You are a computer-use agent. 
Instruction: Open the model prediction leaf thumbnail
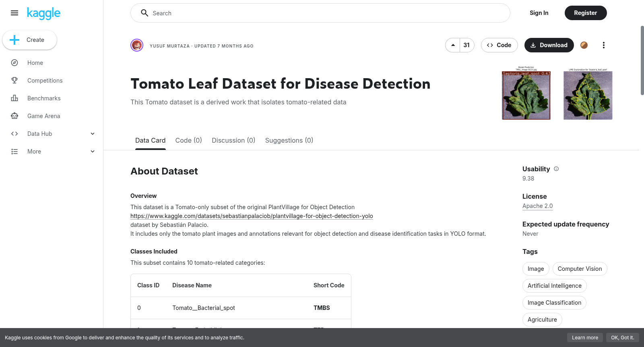(x=526, y=93)
